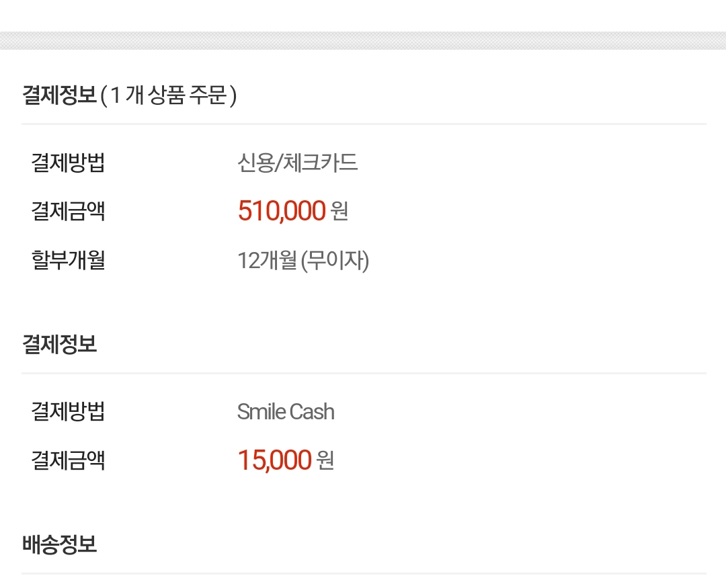Select the (1 개 상품 주문) order count text
The image size is (726, 588).
coord(169,95)
